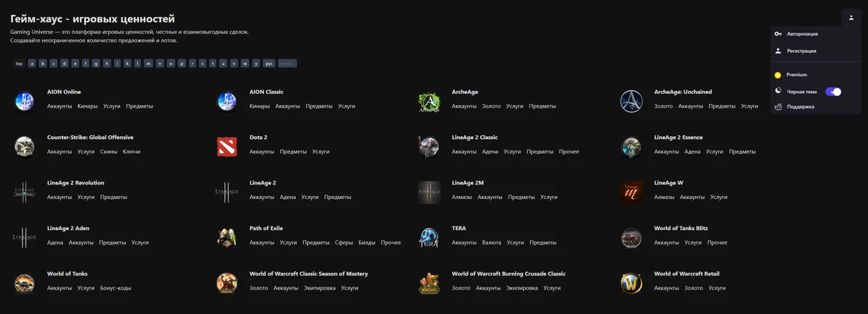Open the LineAge W logo icon
Image resolution: width=868 pixels, height=314 pixels.
(631, 192)
